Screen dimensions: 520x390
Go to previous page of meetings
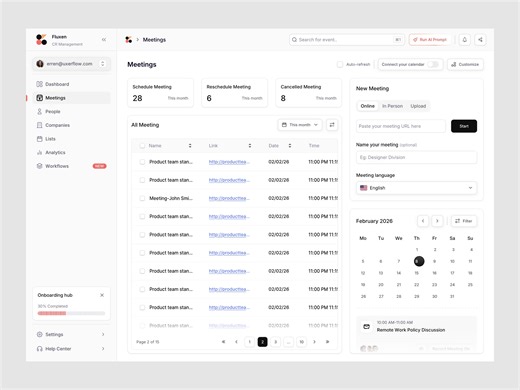[236, 342]
